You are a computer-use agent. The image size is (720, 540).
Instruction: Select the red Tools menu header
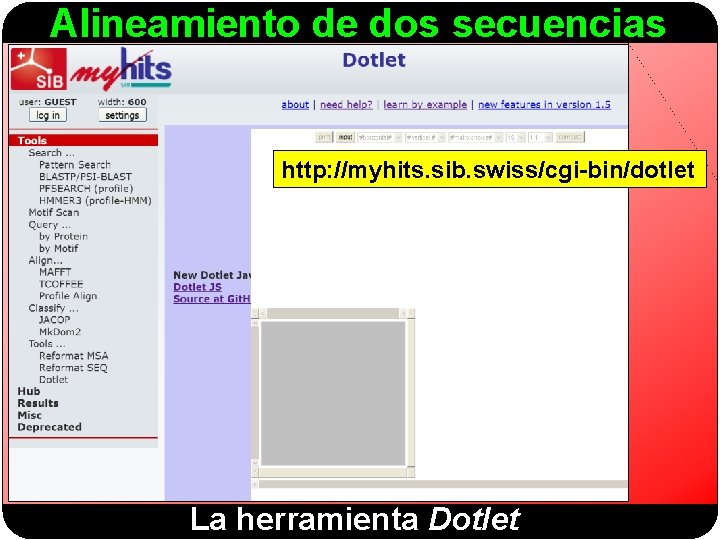[x=84, y=141]
